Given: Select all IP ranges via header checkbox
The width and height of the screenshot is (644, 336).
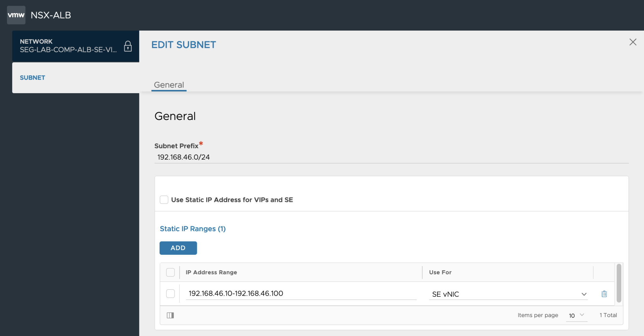Looking at the screenshot, I should 170,272.
